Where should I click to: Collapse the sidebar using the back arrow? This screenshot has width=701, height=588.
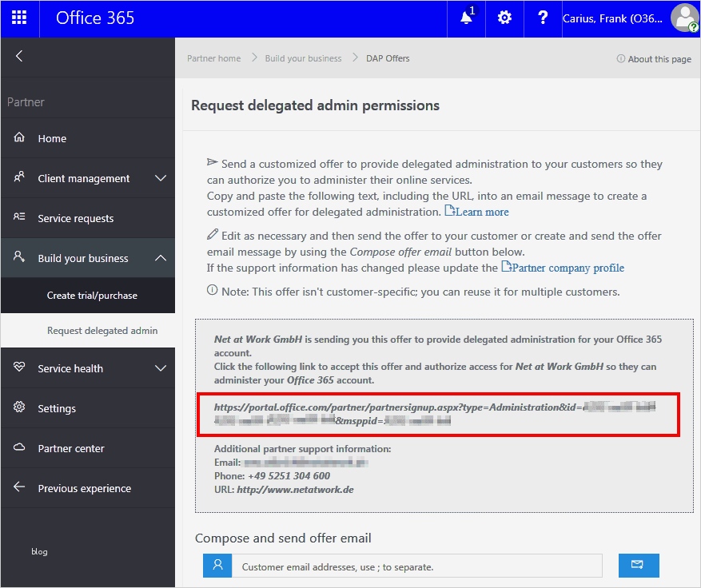18,56
